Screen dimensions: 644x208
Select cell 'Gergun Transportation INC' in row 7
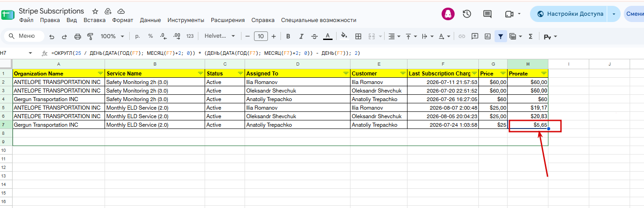[x=59, y=125]
